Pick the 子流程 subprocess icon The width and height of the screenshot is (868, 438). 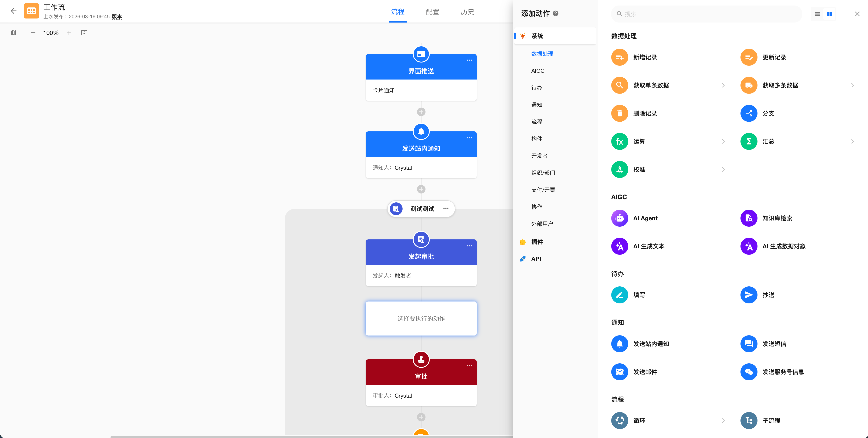[748, 421]
